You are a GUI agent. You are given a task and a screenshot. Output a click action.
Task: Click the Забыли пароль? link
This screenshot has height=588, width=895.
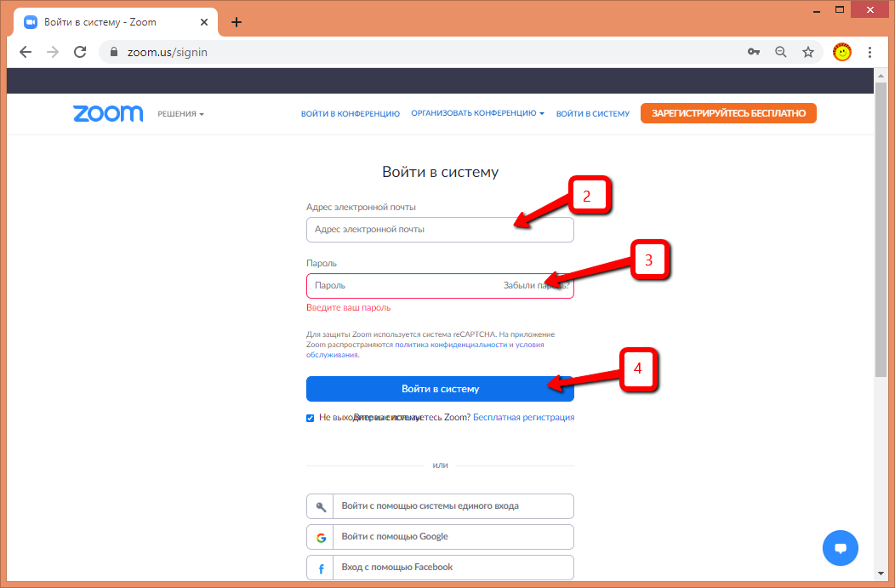pos(536,285)
